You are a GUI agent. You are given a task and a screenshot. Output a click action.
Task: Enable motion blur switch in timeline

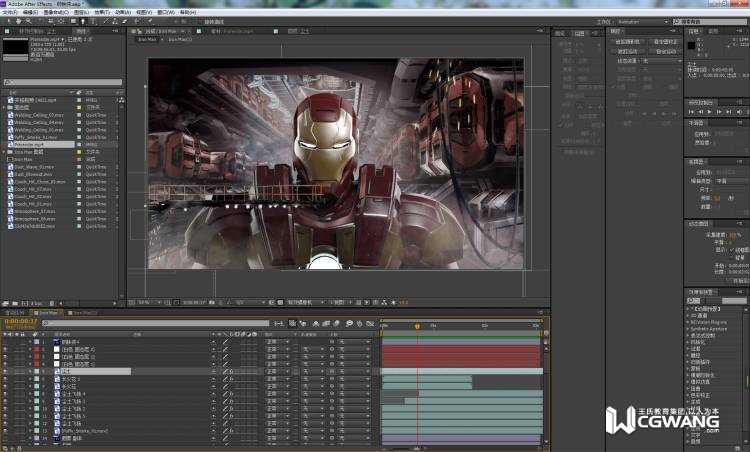click(336, 323)
